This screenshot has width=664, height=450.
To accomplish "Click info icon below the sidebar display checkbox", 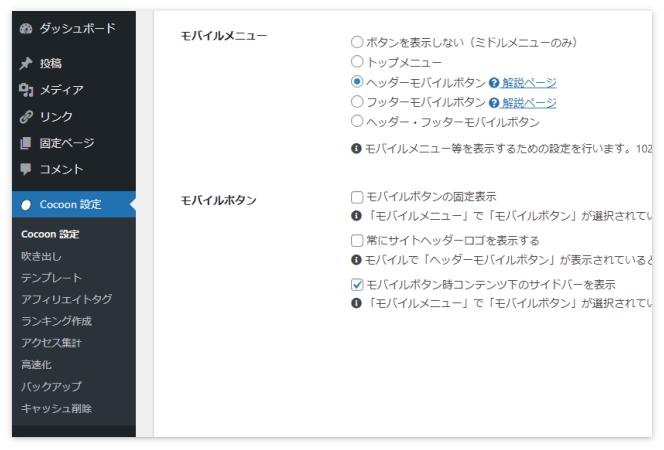I will pyautogui.click(x=356, y=303).
